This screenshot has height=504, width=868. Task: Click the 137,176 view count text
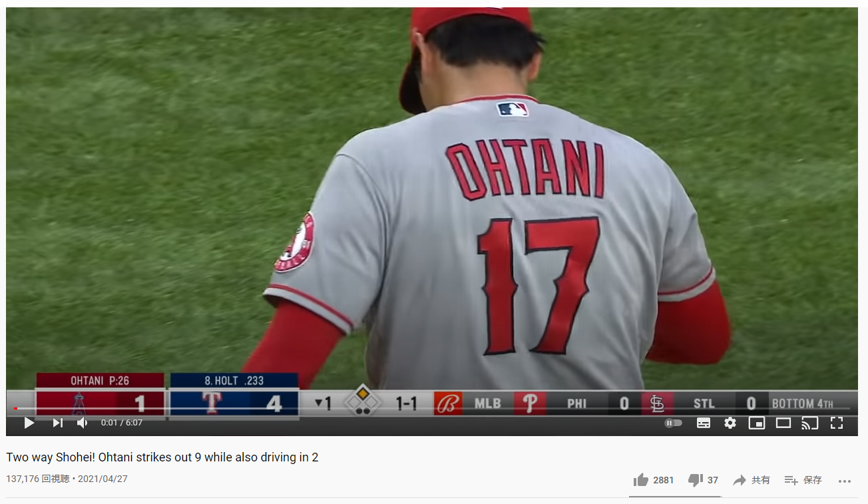pos(37,479)
